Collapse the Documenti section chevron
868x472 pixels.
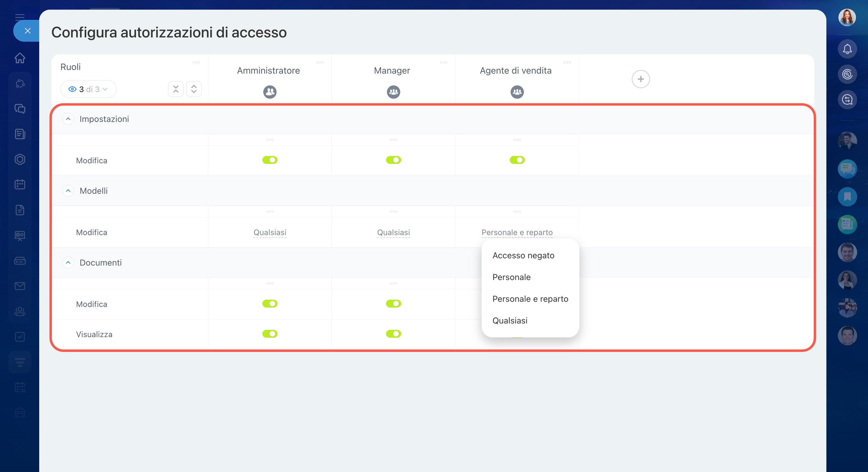coord(68,263)
